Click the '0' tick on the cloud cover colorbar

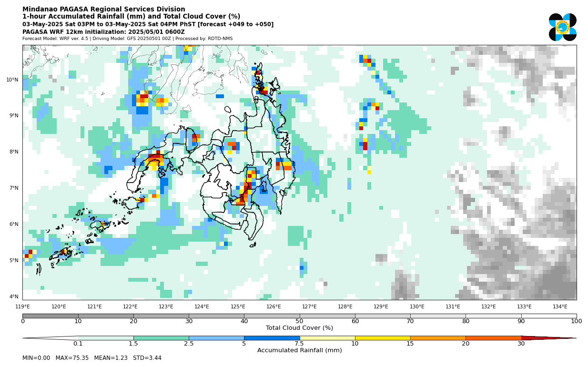pyautogui.click(x=22, y=321)
